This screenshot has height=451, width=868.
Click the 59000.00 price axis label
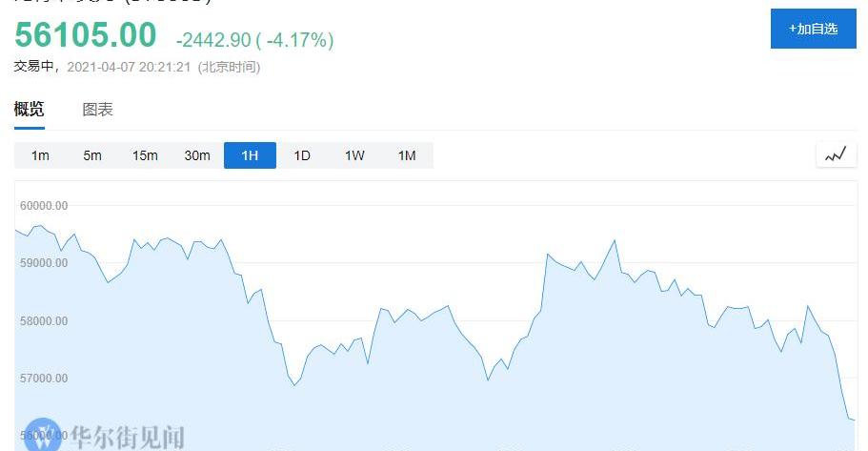point(44,263)
